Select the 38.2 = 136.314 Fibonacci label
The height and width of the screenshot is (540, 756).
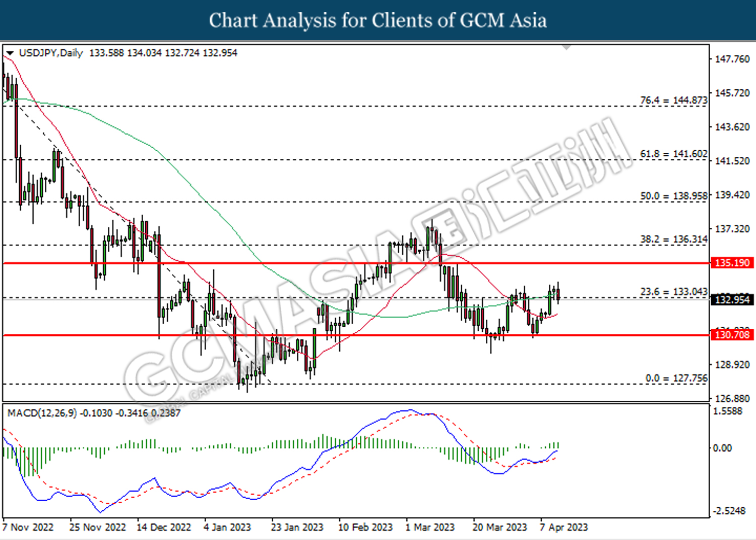(x=673, y=239)
